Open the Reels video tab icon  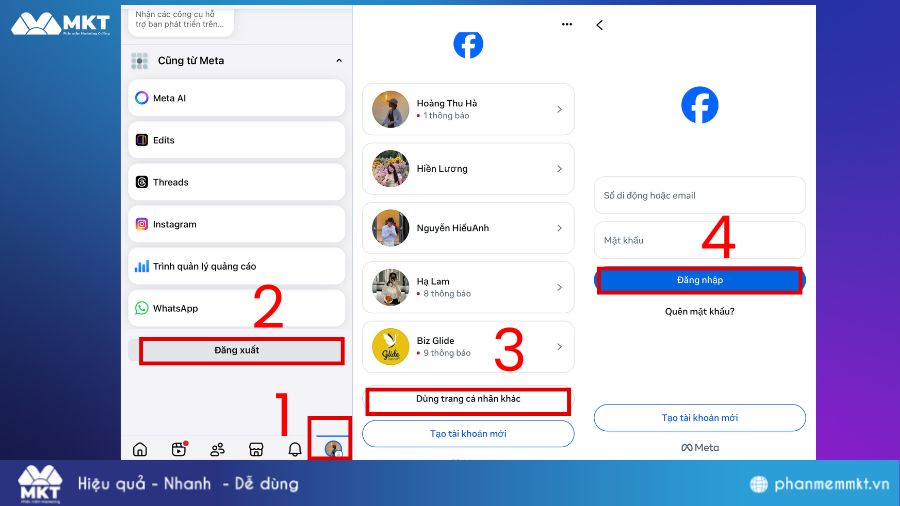point(179,449)
